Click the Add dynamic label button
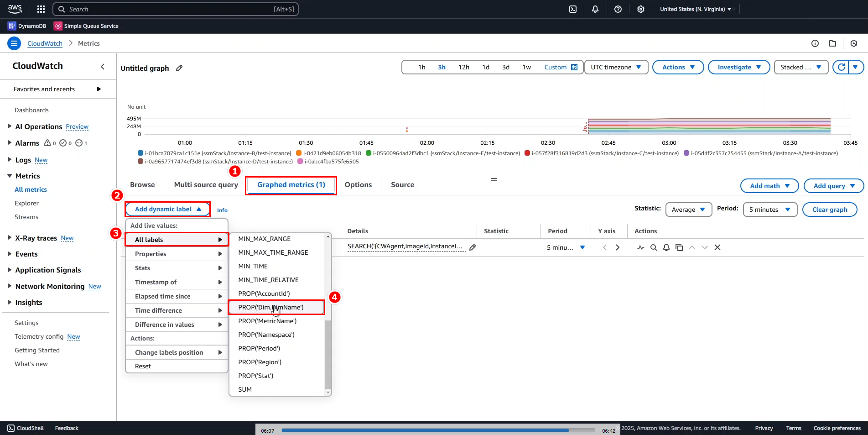This screenshot has height=435, width=868. (167, 209)
